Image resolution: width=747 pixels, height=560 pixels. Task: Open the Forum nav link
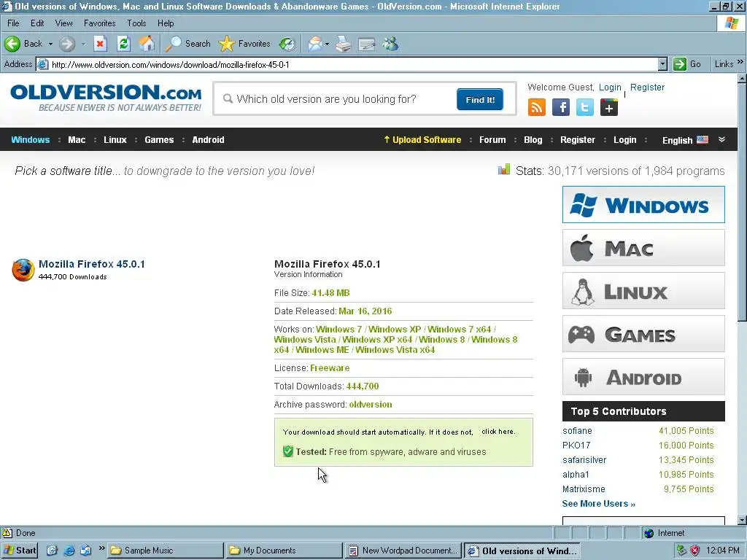[492, 139]
